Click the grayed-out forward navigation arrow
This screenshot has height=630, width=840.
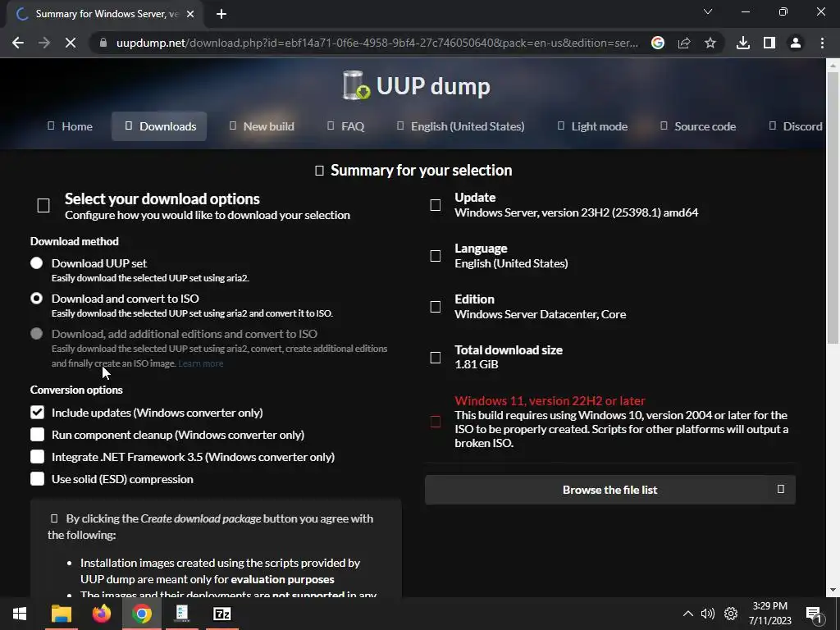click(x=44, y=43)
